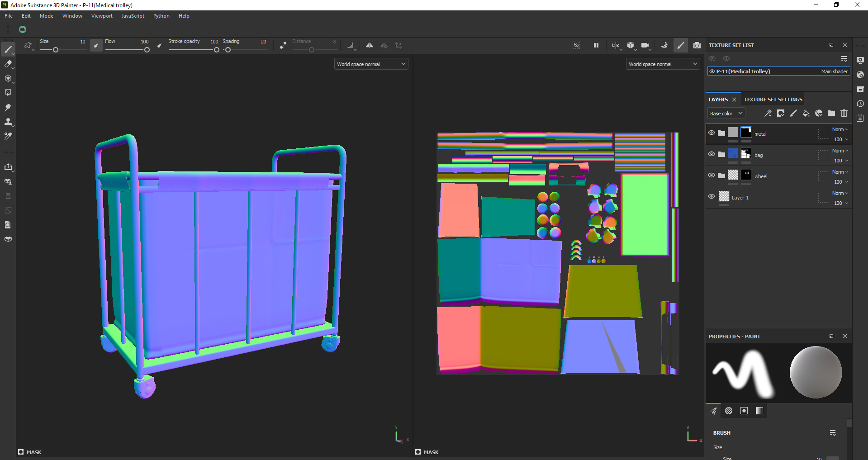Select the Clone stamp tool
868x460 pixels.
tap(8, 122)
